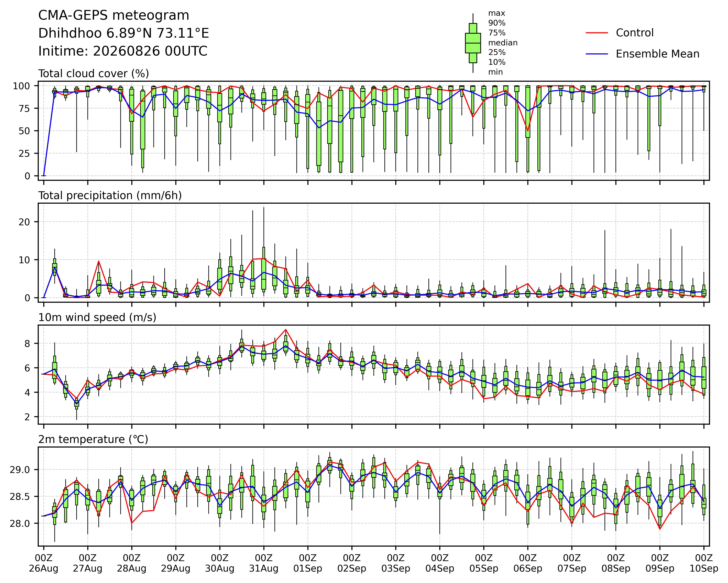Image resolution: width=728 pixels, height=583 pixels.
Task: Select the Control legend label
Action: (x=634, y=33)
